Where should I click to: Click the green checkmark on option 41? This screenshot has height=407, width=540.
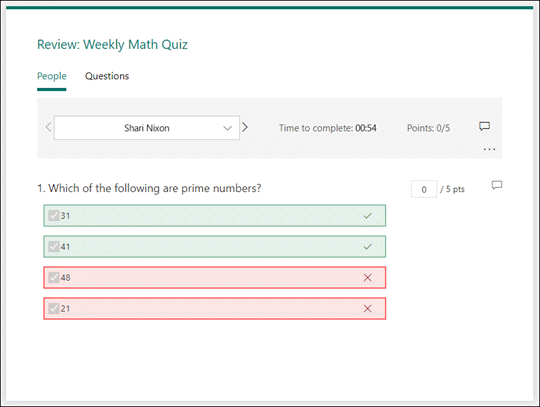point(368,247)
